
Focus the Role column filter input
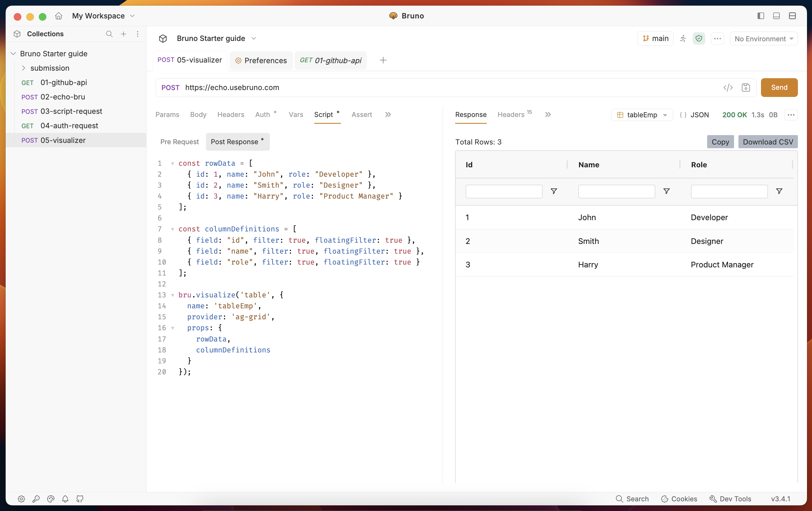tap(729, 191)
